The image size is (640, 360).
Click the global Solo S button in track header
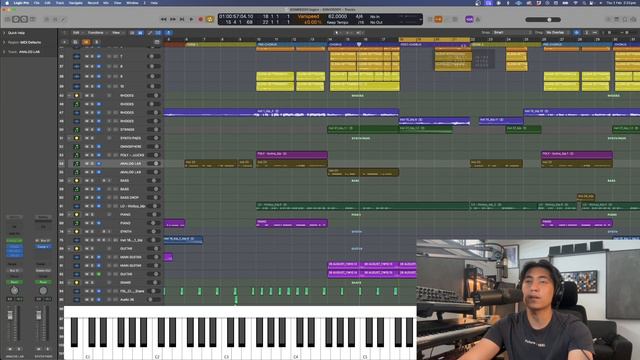click(96, 42)
